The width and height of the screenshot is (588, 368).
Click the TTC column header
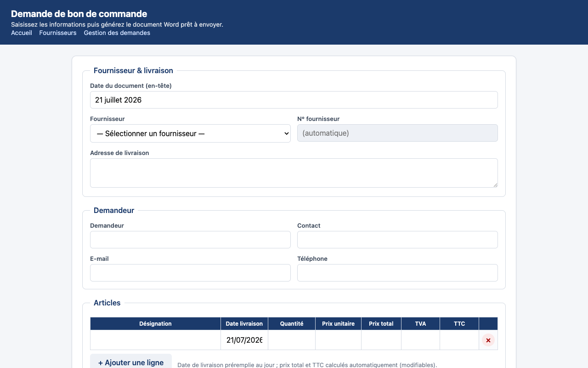[459, 323]
